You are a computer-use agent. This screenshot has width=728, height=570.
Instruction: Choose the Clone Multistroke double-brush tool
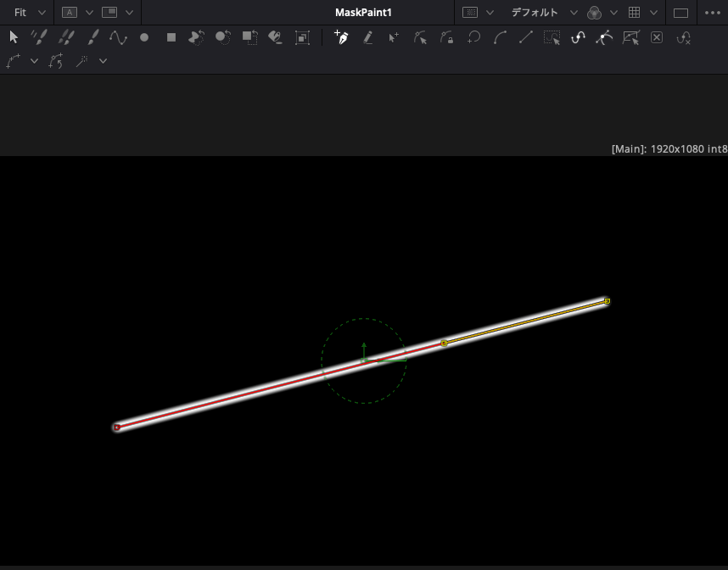coord(66,37)
